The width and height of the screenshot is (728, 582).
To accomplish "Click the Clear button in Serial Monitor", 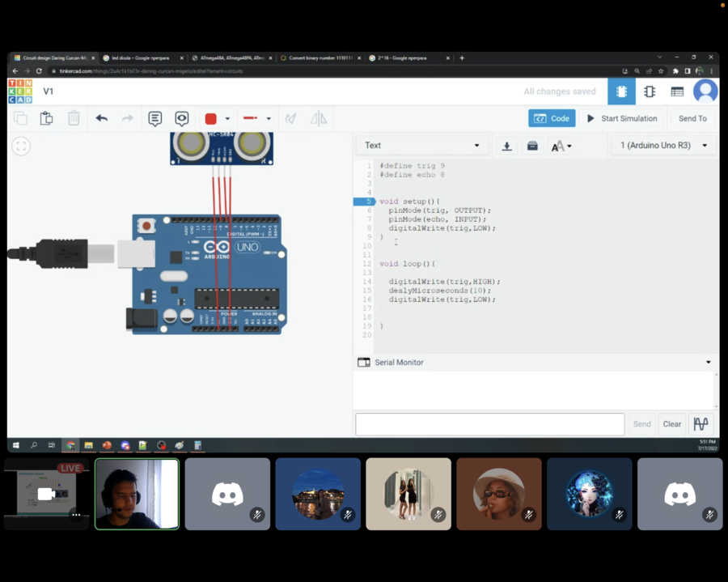I will pos(671,423).
